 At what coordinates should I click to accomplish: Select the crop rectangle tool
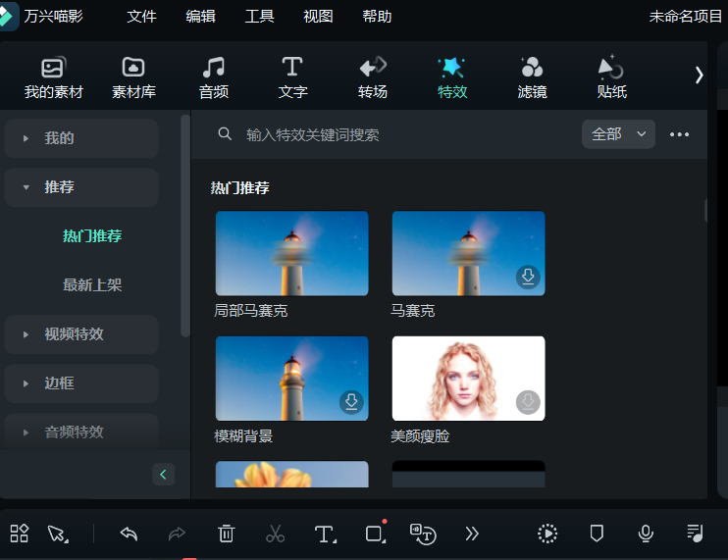(376, 533)
